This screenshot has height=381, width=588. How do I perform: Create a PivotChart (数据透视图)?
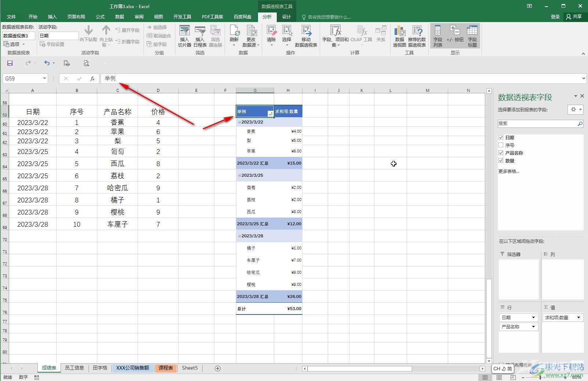(399, 36)
